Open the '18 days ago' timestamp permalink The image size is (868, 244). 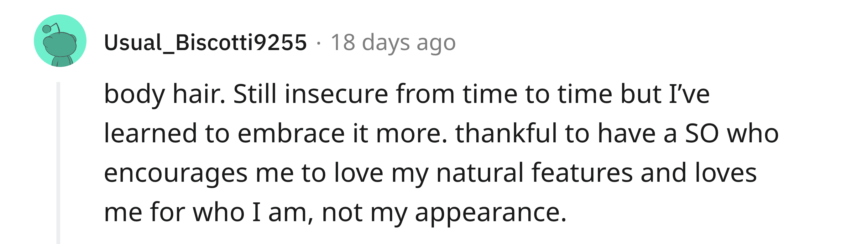393,43
